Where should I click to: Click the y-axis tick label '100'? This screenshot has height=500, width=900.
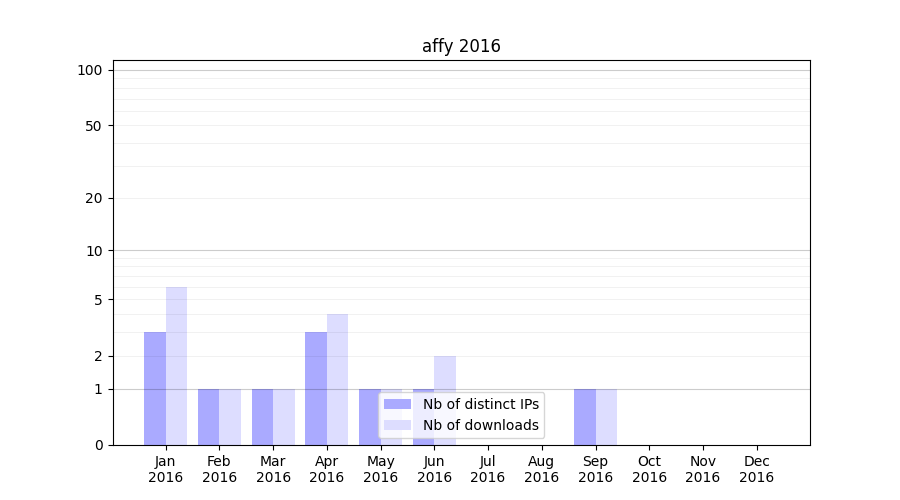click(x=90, y=70)
